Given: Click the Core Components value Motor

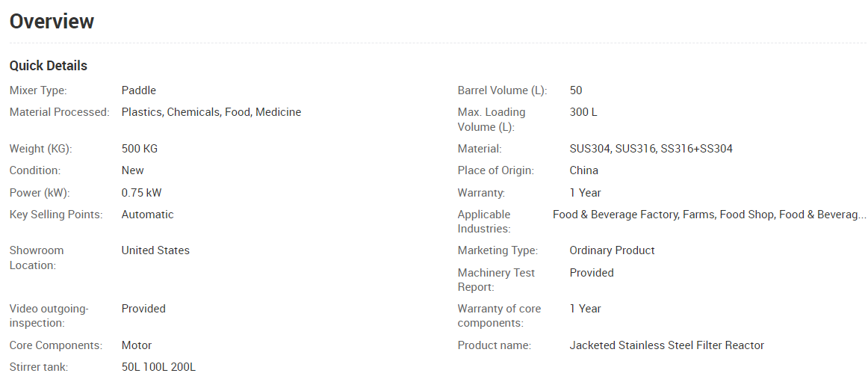Looking at the screenshot, I should click(x=137, y=345).
